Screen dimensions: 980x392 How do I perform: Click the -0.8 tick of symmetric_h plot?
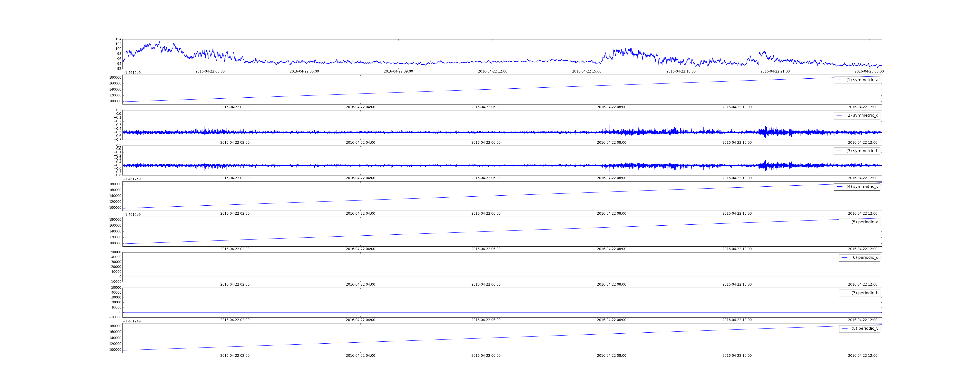[118, 175]
